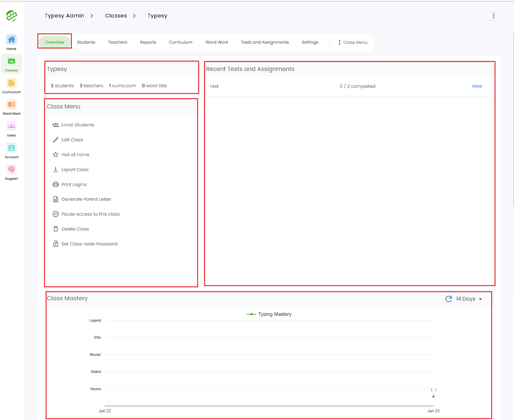
Task: Go to Curriculum in the sidebar
Action: (x=11, y=86)
